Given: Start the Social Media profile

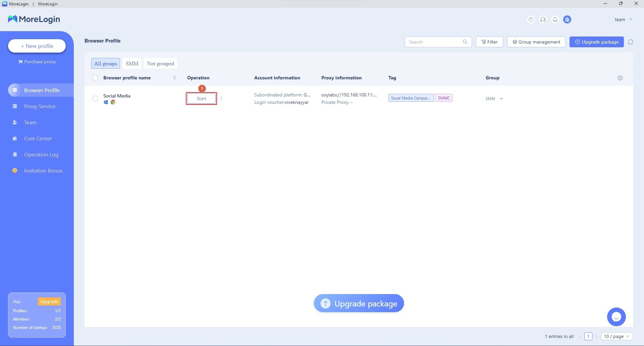Looking at the screenshot, I should click(x=201, y=98).
